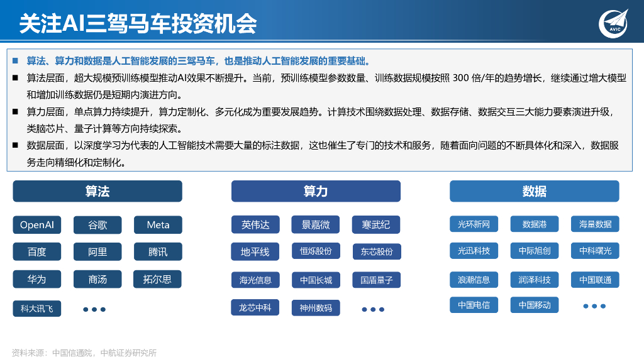
Task: Select 科大讯飞 at the bottom of 算法 column
Action: (x=36, y=309)
